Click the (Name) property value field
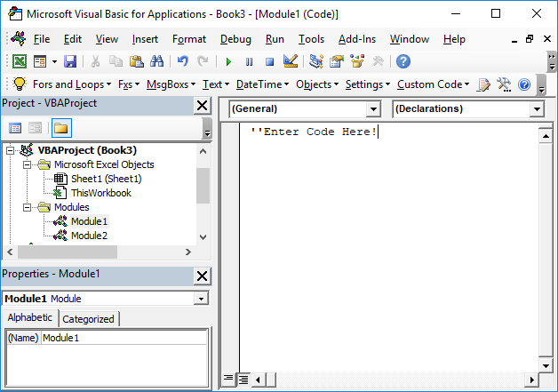Image resolution: width=558 pixels, height=392 pixels. point(123,338)
